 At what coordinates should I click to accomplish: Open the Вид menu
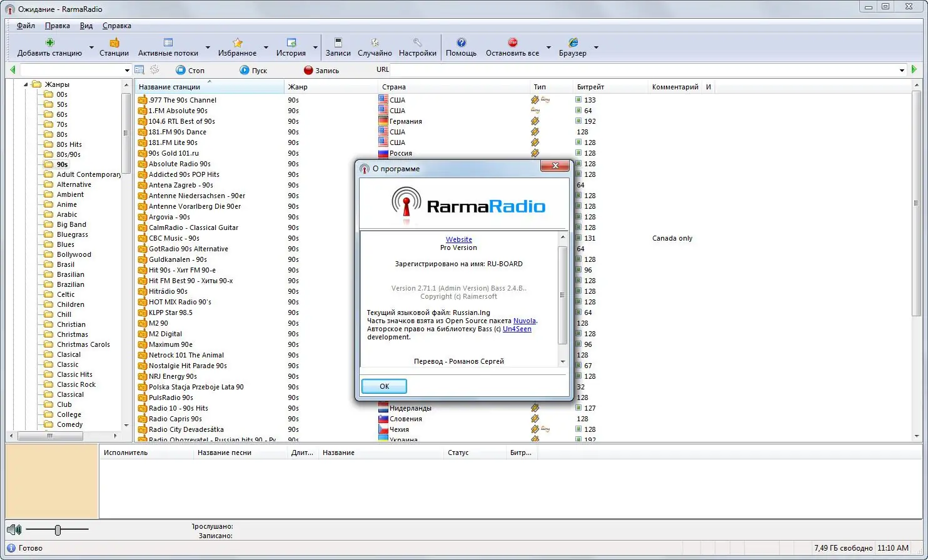point(86,26)
